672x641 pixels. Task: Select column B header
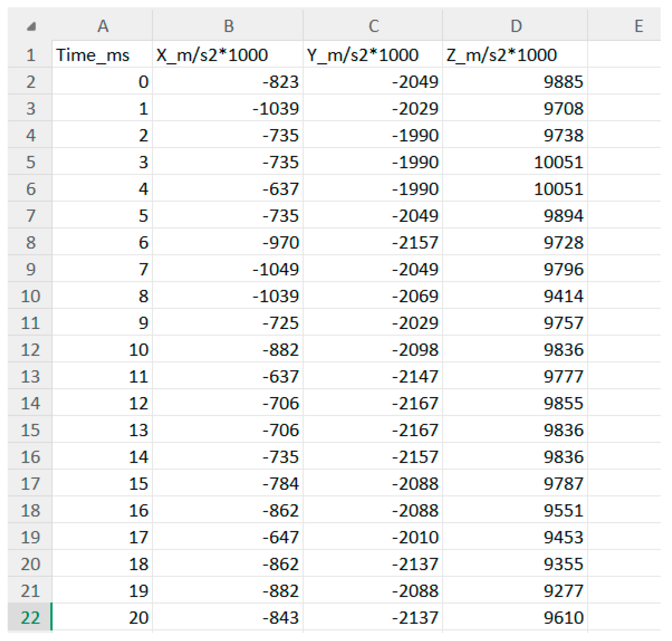pos(228,26)
